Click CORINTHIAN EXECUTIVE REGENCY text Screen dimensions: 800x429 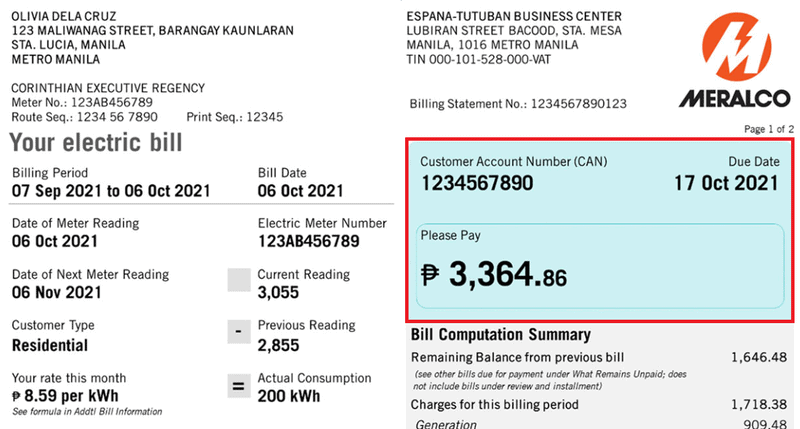point(108,88)
